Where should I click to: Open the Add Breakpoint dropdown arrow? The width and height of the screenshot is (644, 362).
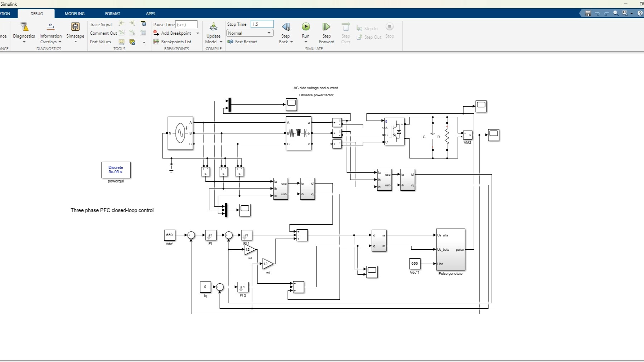click(x=198, y=33)
